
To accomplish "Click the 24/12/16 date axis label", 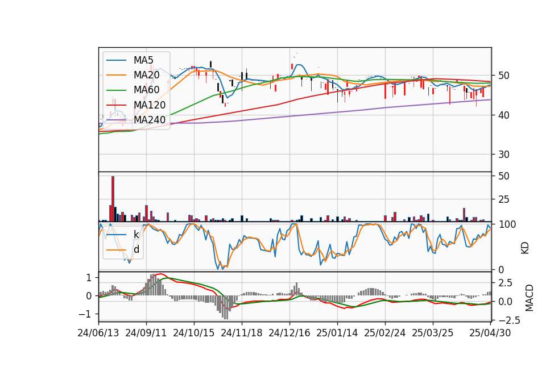I will (289, 333).
